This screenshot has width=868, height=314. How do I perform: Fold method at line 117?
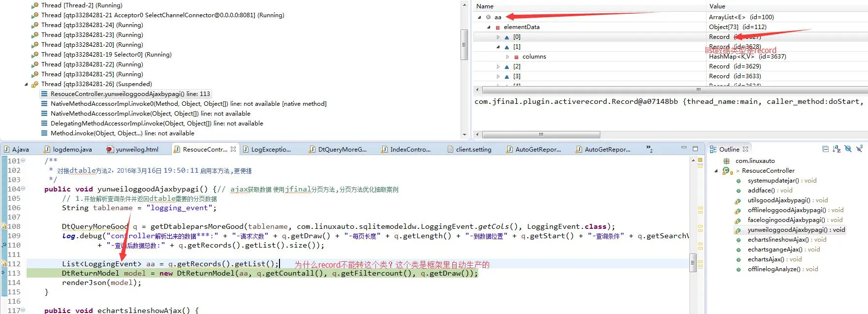23,310
